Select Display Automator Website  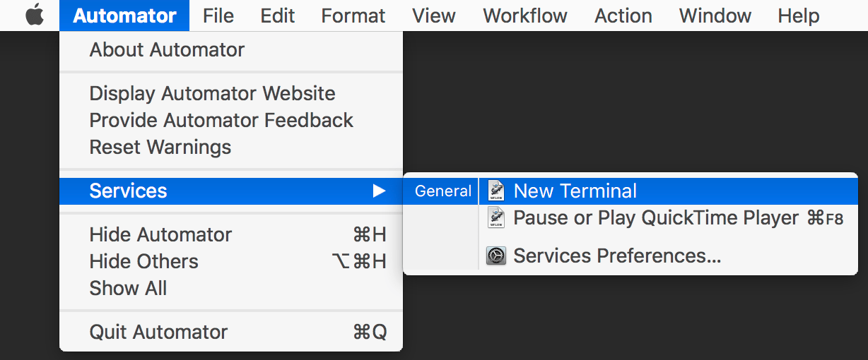coord(212,93)
